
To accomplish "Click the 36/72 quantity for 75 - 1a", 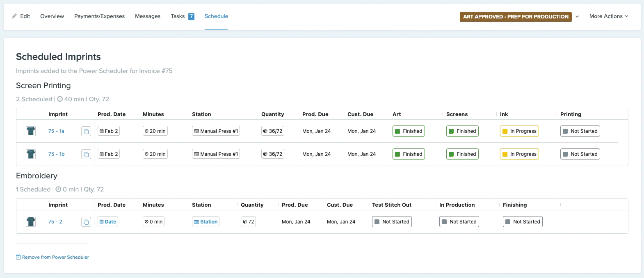I will point(273,131).
